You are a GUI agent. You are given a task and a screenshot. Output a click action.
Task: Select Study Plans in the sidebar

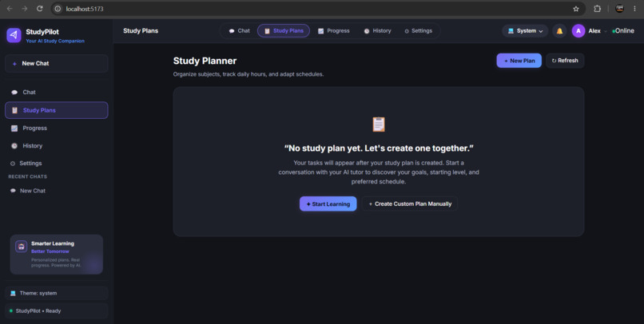pos(57,110)
